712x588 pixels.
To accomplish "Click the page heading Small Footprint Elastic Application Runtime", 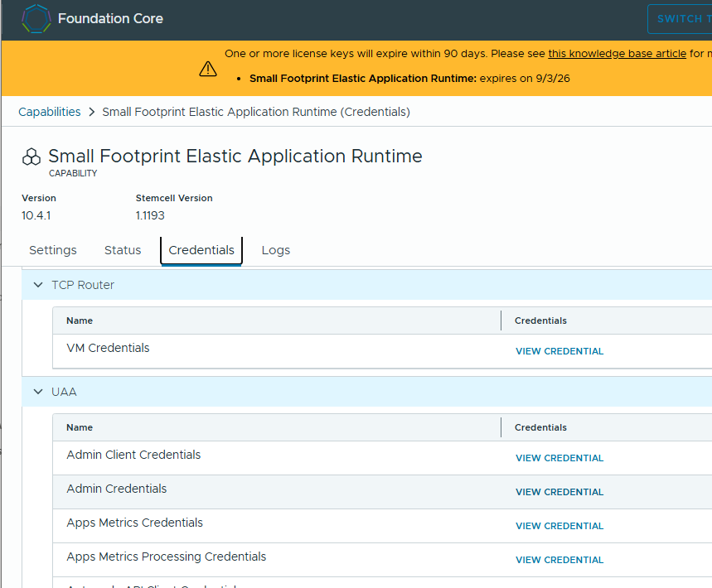I will coord(235,156).
